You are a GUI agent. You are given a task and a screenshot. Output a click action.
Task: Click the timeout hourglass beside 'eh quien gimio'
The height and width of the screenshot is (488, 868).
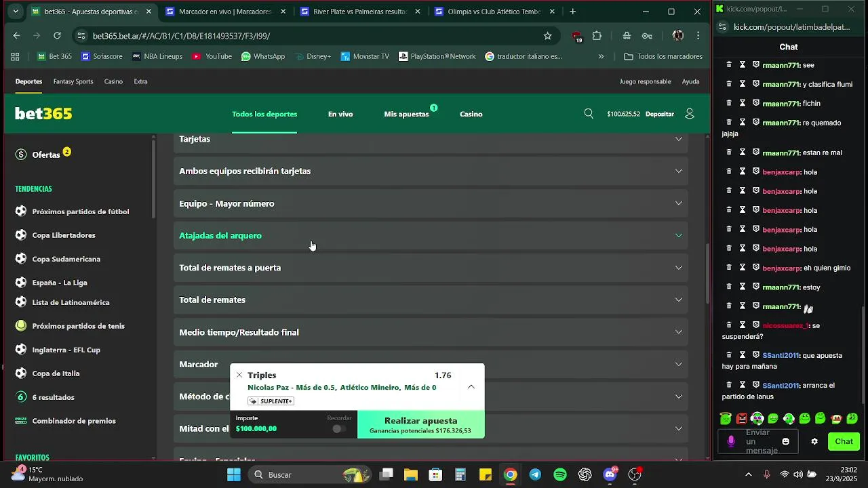point(743,268)
